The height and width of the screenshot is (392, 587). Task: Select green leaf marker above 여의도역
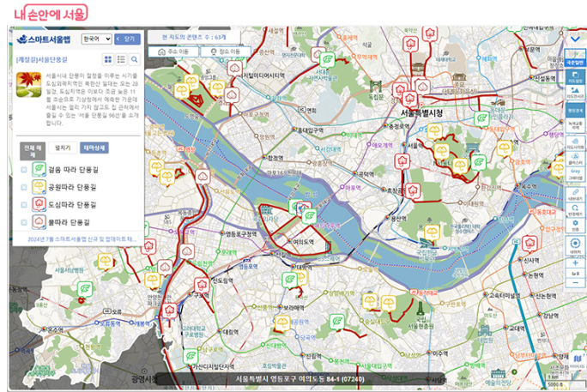[309, 216]
